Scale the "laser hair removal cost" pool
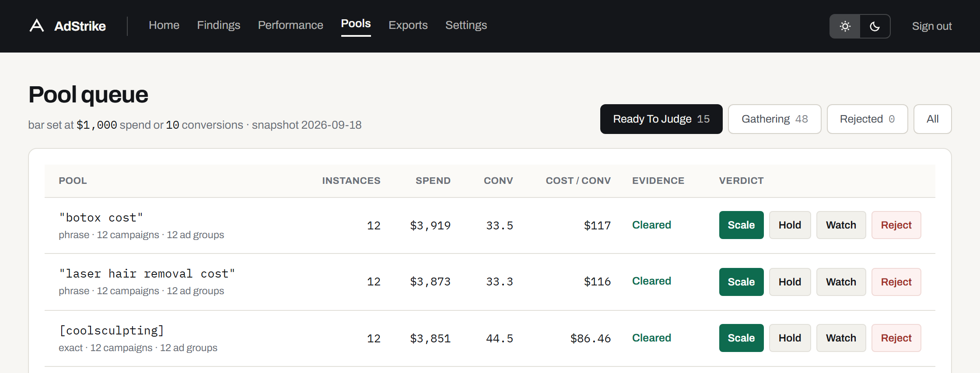 (x=742, y=282)
